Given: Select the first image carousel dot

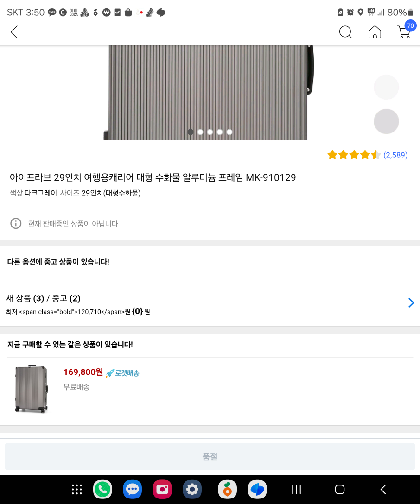Looking at the screenshot, I should pyautogui.click(x=191, y=132).
